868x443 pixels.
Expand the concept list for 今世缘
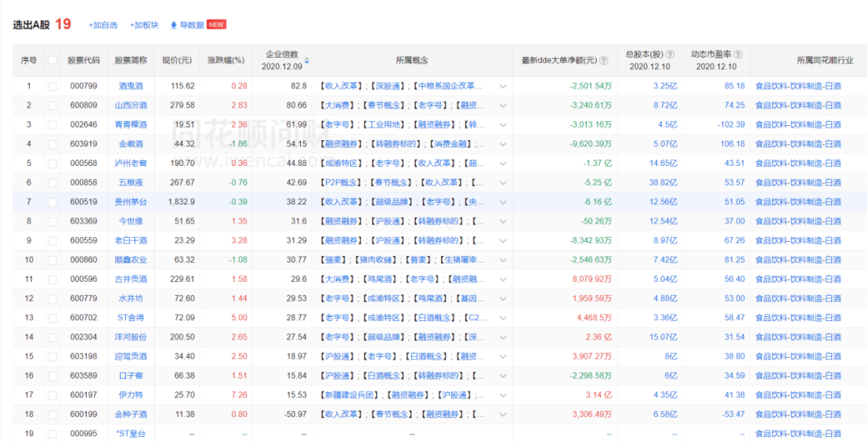pos(503,221)
